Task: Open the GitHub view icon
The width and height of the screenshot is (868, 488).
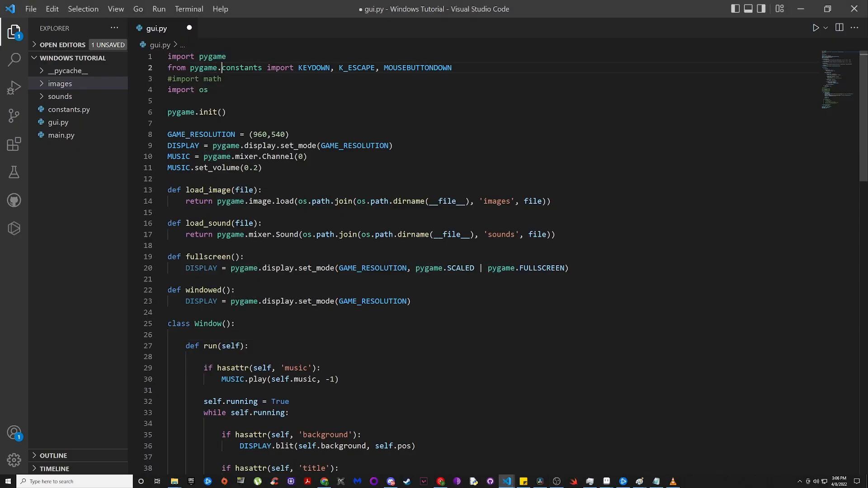Action: coord(14,200)
